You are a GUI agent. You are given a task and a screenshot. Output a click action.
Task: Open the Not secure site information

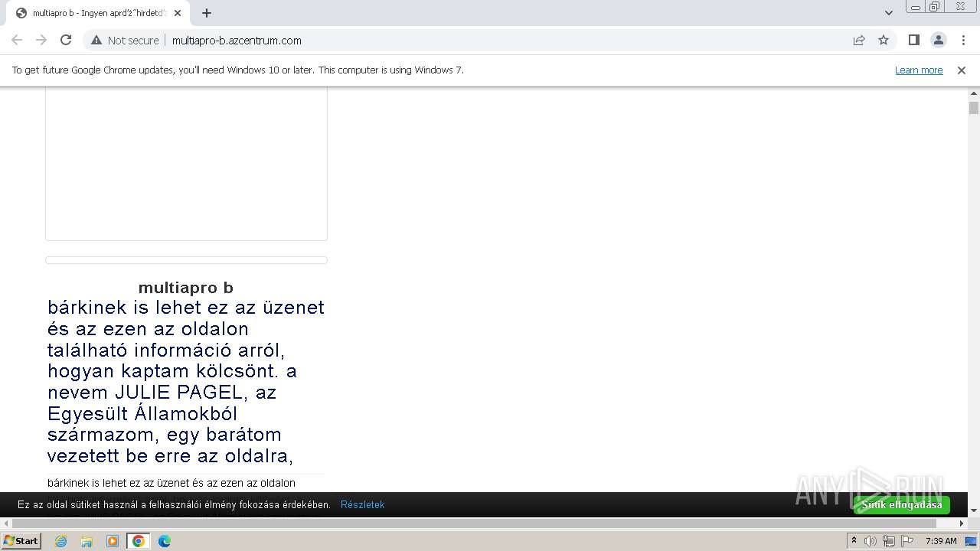[x=125, y=41]
